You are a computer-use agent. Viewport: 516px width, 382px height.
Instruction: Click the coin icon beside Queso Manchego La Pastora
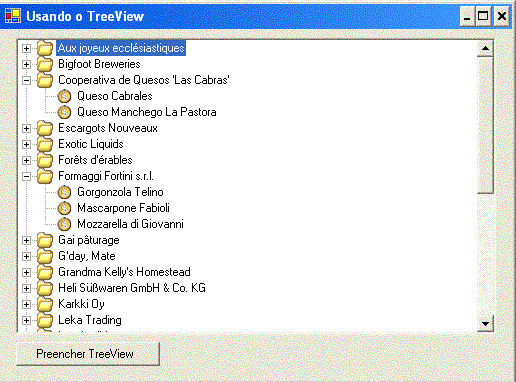64,112
